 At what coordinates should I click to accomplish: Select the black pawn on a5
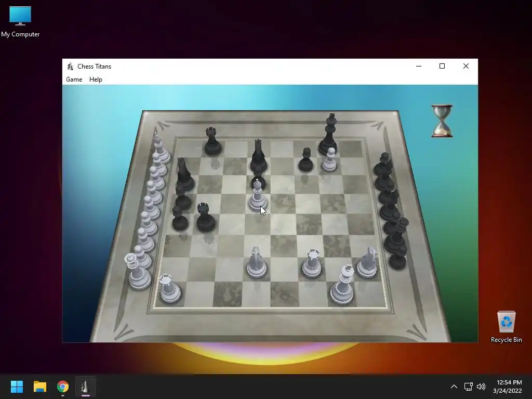click(x=182, y=198)
